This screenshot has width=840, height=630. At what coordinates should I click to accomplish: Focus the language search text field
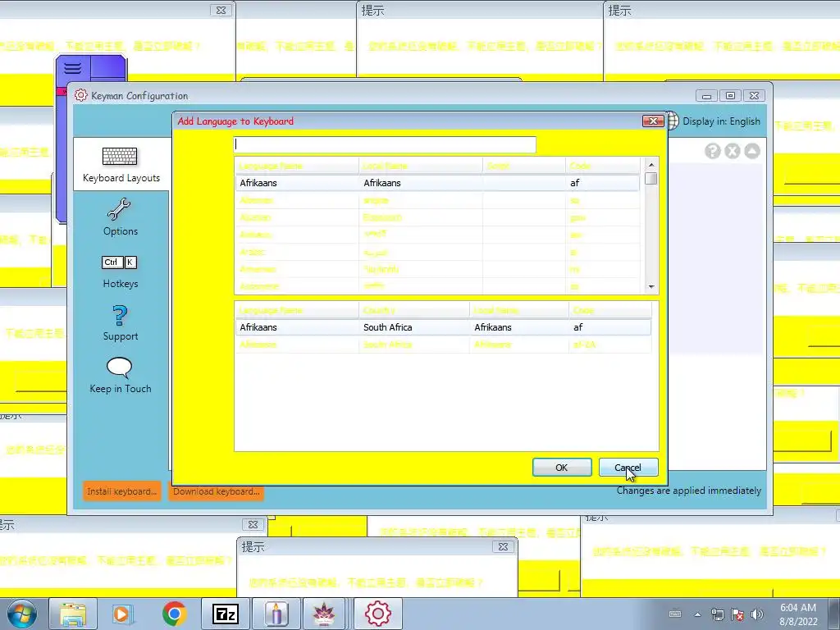coord(385,144)
